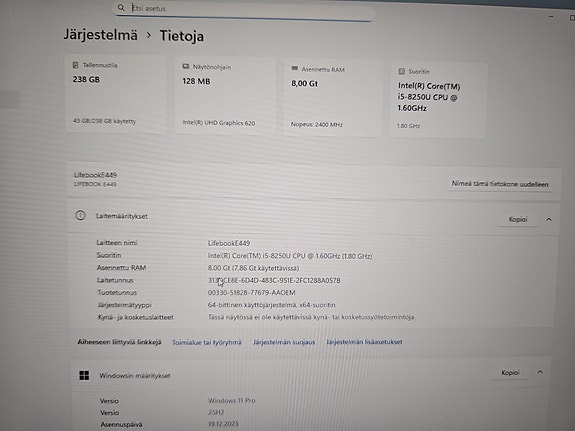Click the Windows logo icon beside Windowsin määritykset
575x431 pixels.
click(84, 375)
